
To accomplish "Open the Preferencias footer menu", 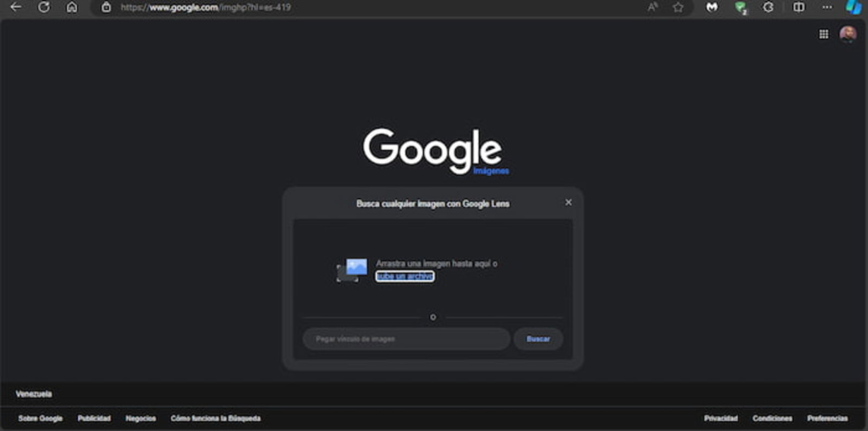I will (827, 419).
